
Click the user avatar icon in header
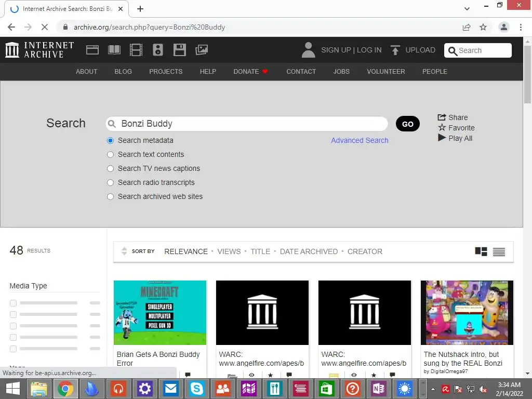(308, 50)
